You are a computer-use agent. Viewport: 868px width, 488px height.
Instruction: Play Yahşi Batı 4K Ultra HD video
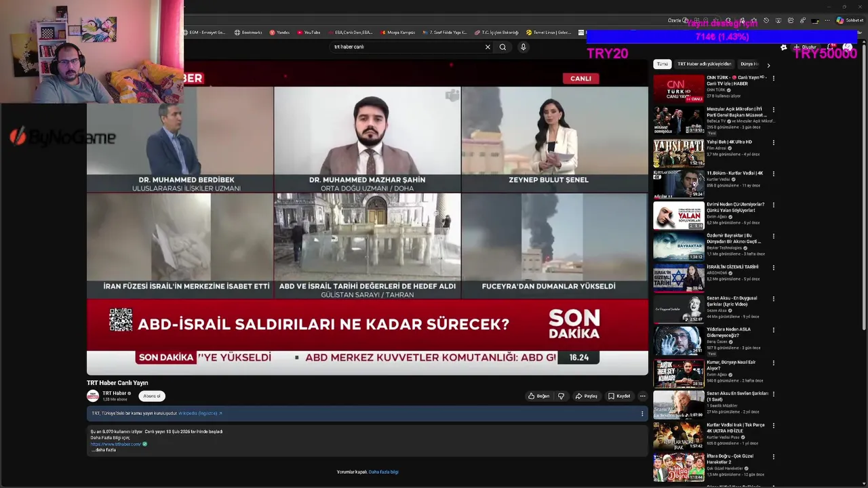(679, 153)
